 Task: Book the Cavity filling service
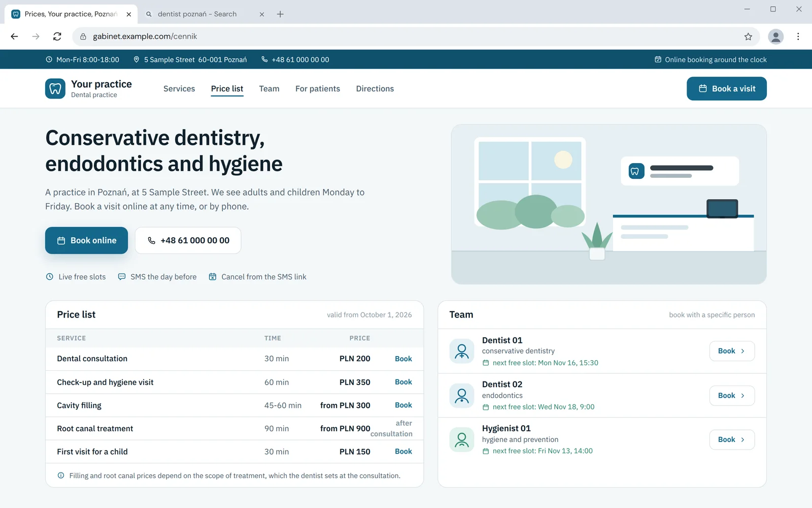click(403, 405)
